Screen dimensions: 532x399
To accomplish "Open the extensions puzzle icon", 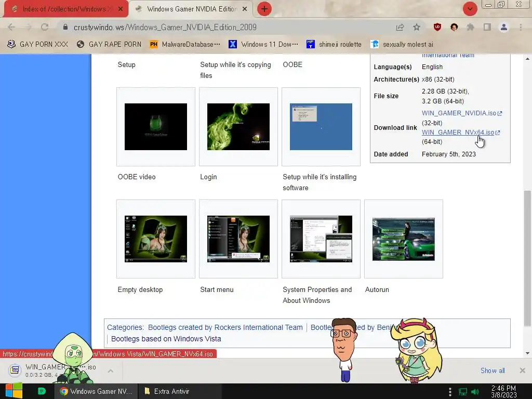I will tap(471, 27).
